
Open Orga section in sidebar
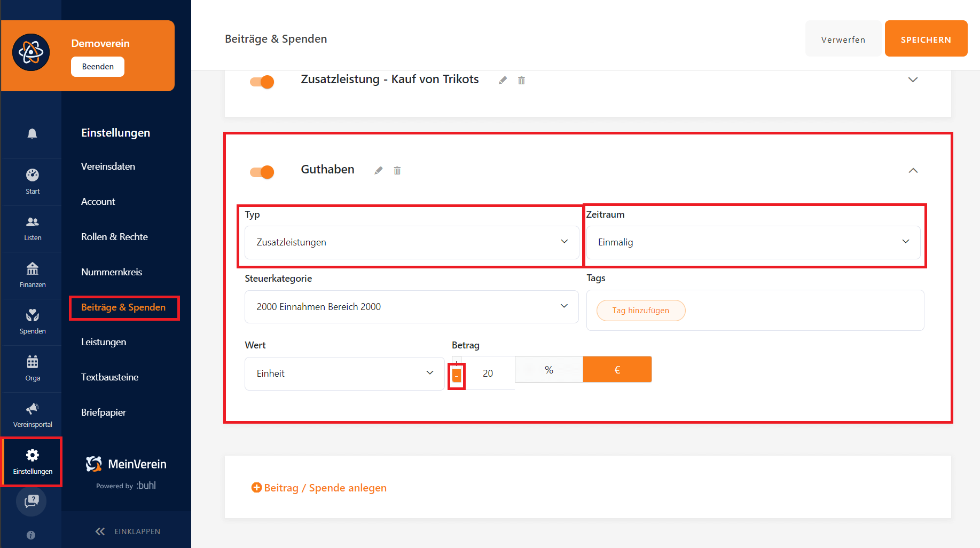pyautogui.click(x=33, y=369)
